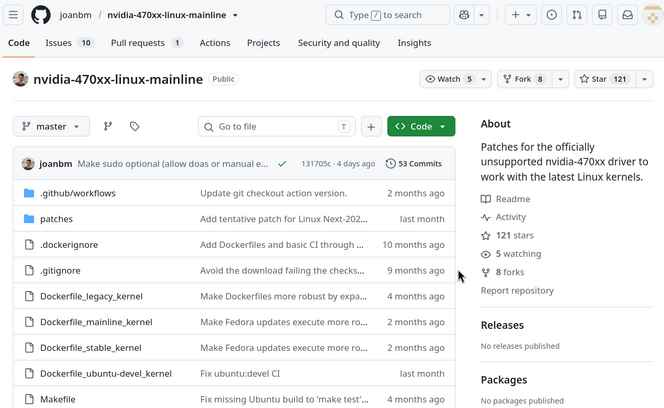Image resolution: width=664 pixels, height=408 pixels.
Task: Open the Releases heading link
Action: 502,325
